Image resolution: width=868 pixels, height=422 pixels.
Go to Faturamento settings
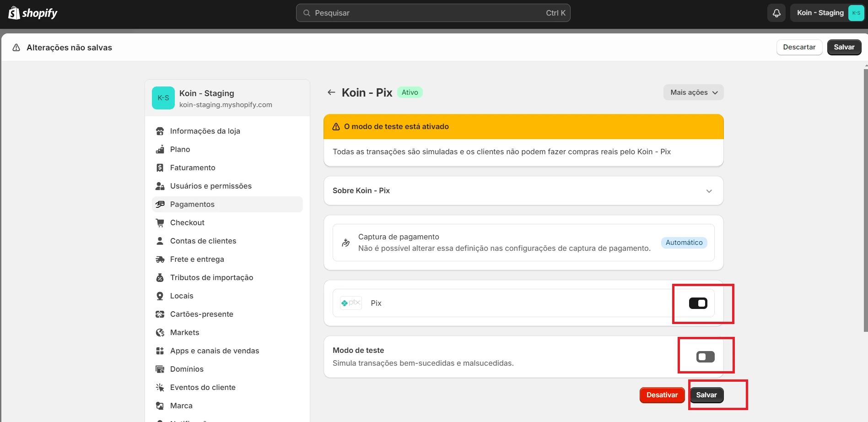coord(227,168)
